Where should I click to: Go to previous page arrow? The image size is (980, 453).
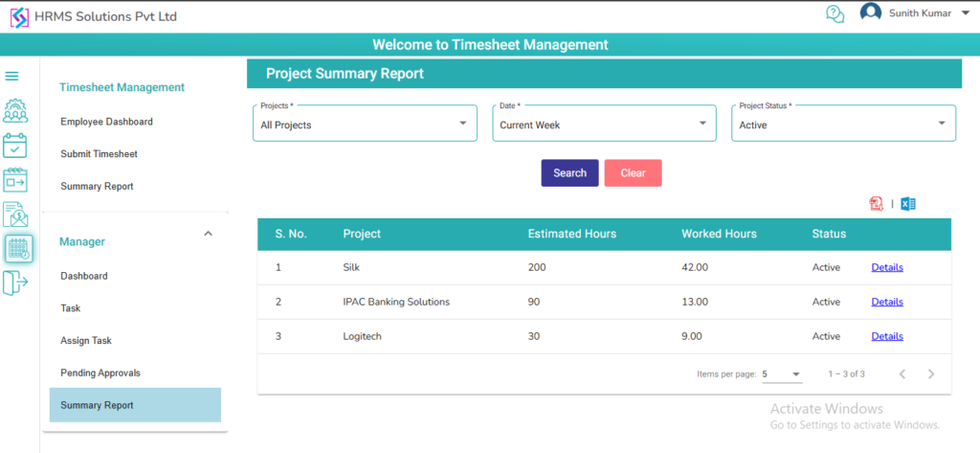coord(902,374)
